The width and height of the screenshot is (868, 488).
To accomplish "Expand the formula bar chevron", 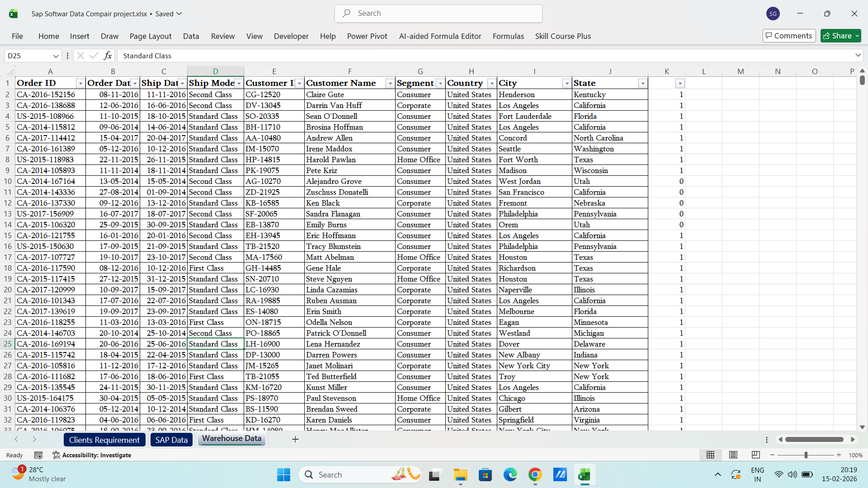I will pos(858,55).
